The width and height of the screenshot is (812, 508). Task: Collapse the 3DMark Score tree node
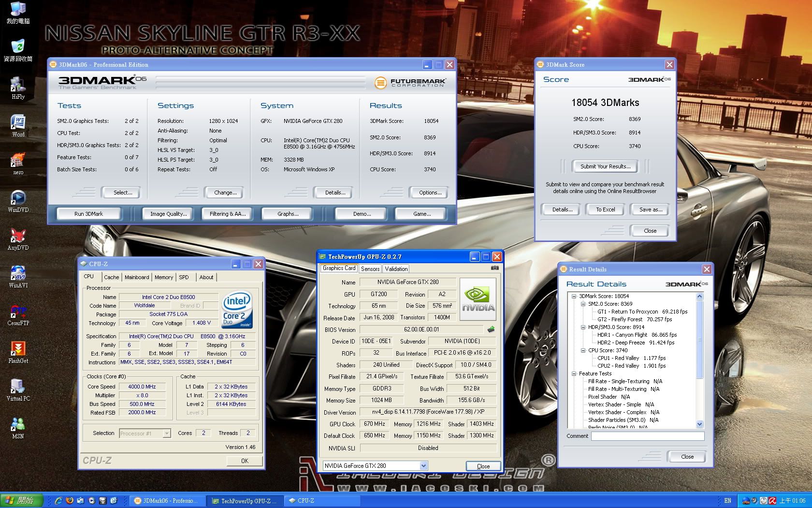point(574,296)
